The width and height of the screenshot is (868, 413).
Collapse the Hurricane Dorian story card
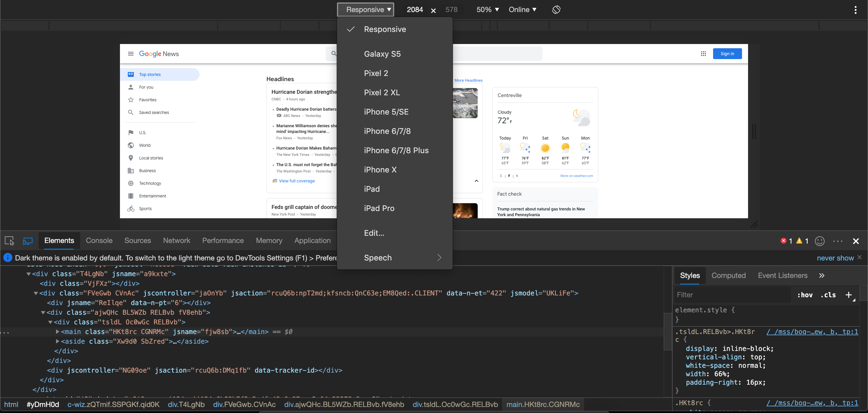point(476,181)
